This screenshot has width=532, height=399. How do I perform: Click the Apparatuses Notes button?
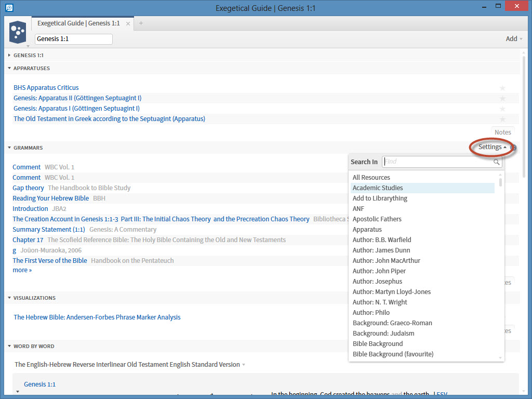(x=503, y=132)
